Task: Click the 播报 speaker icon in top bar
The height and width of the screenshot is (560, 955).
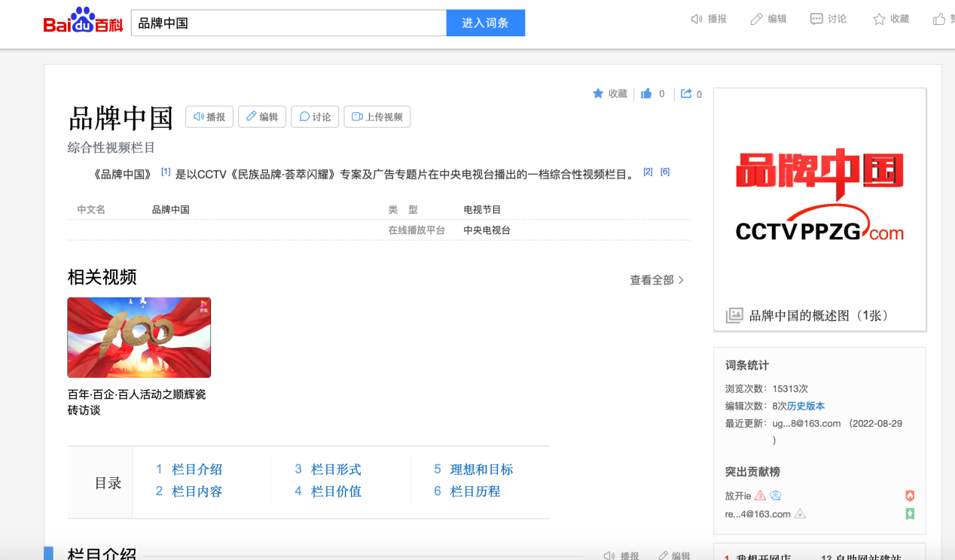Action: click(697, 19)
